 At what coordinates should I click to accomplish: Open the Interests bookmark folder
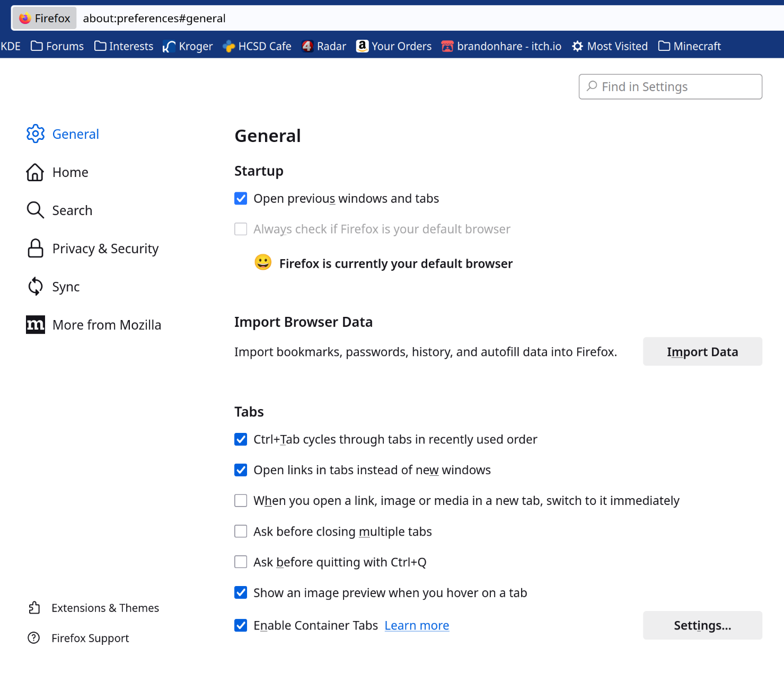(124, 46)
